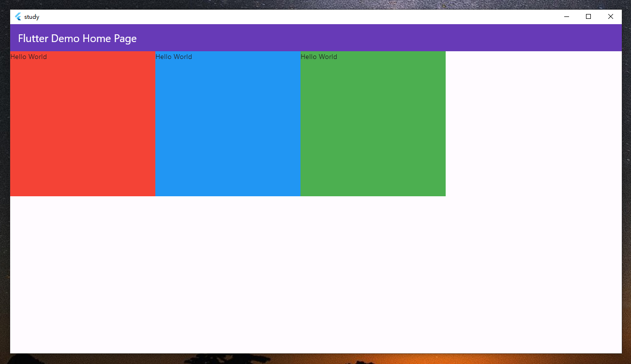
Task: Click the "study" window title text
Action: pyautogui.click(x=32, y=17)
